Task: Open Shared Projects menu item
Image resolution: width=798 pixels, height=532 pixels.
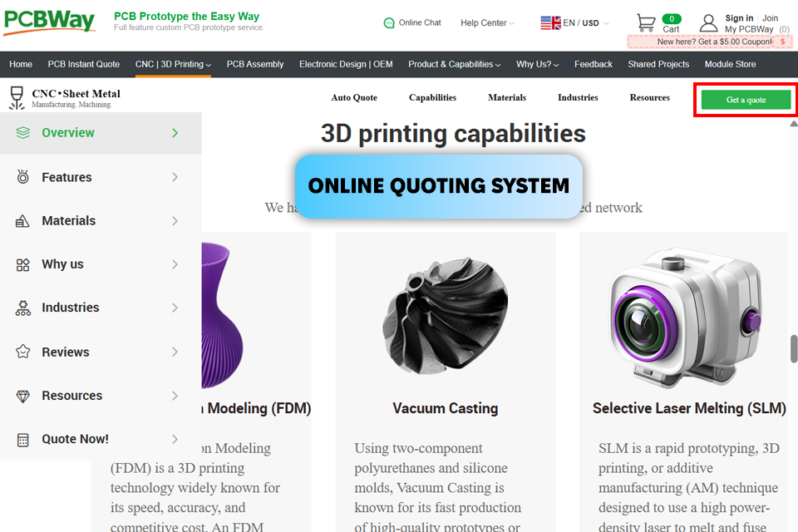Action: pos(658,64)
